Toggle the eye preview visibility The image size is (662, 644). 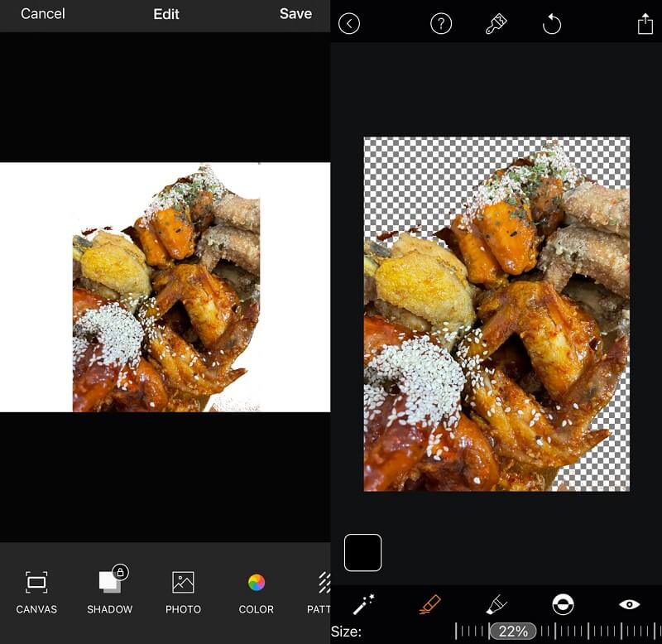click(x=629, y=604)
